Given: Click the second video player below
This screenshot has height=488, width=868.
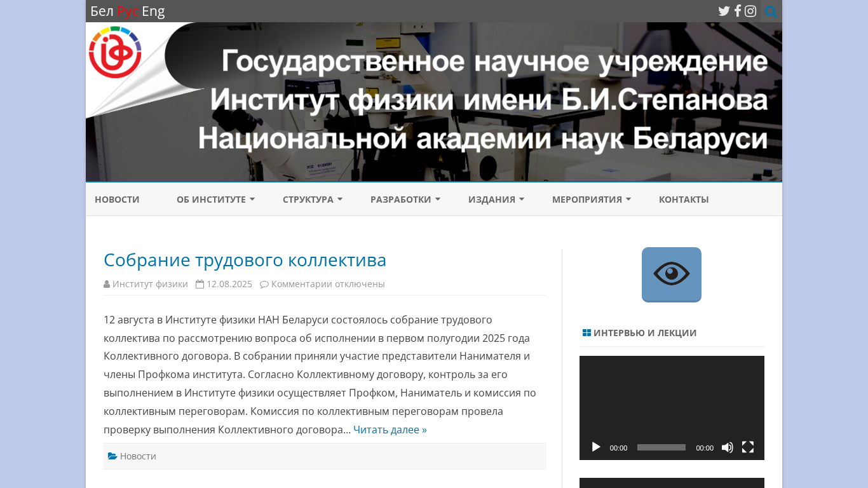Looking at the screenshot, I should [x=672, y=483].
